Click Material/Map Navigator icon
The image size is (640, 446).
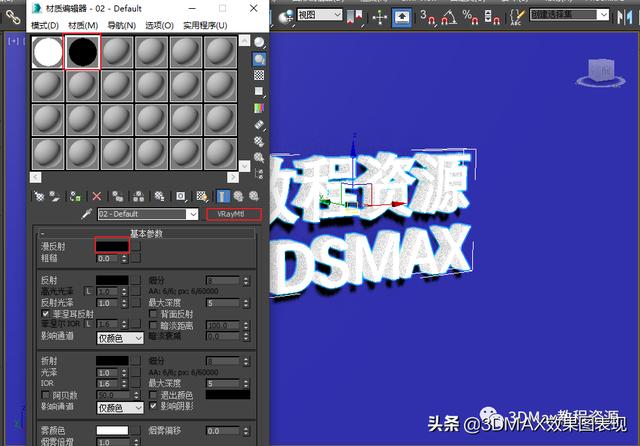259,174
